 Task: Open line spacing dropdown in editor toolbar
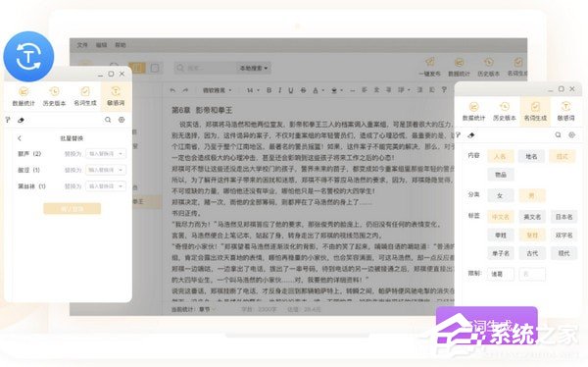(x=403, y=89)
